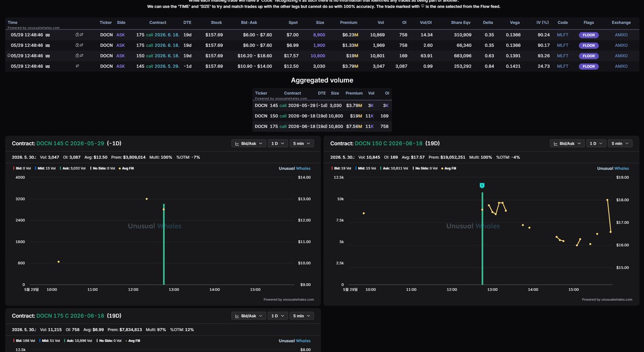644x352 pixels.
Task: Open the DOCN 145 C 2026-05-29 contract title link
Action: pyautogui.click(x=70, y=144)
